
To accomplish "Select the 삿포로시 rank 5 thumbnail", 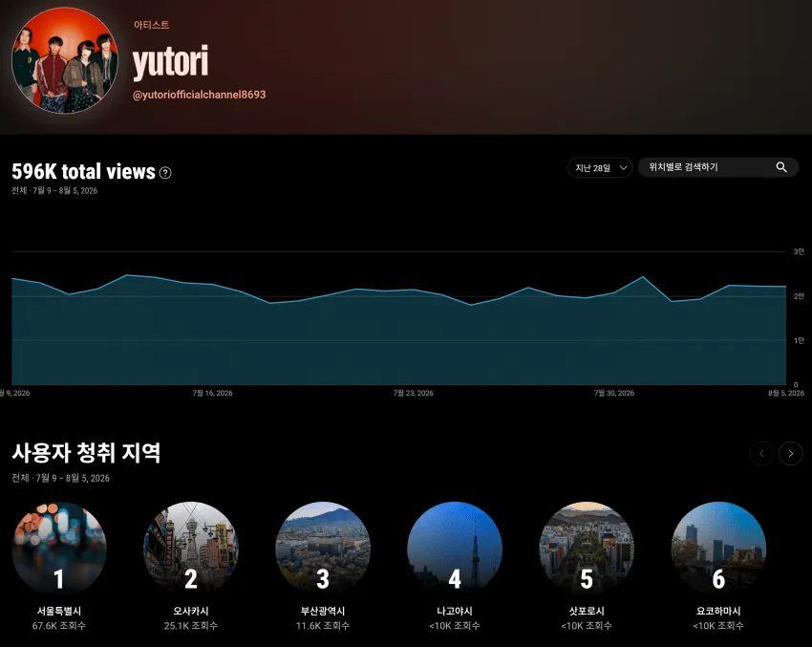I will [x=587, y=548].
